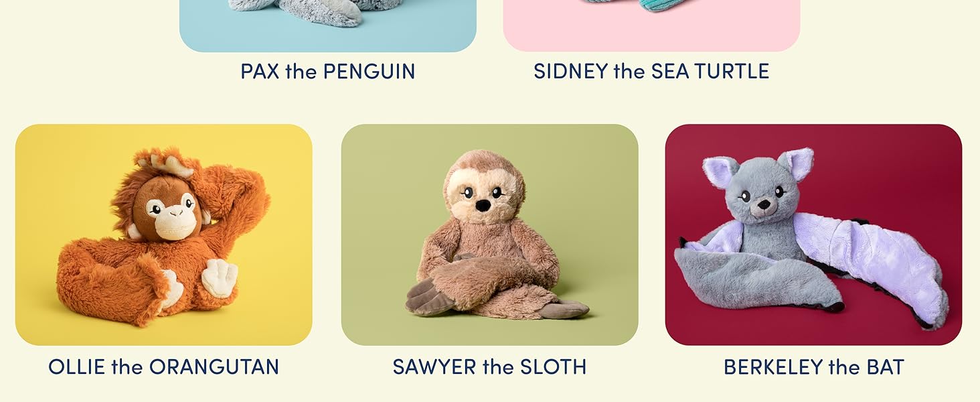The width and height of the screenshot is (980, 402).
Task: Select the Sawyer the Sloth plush image
Action: click(x=489, y=234)
